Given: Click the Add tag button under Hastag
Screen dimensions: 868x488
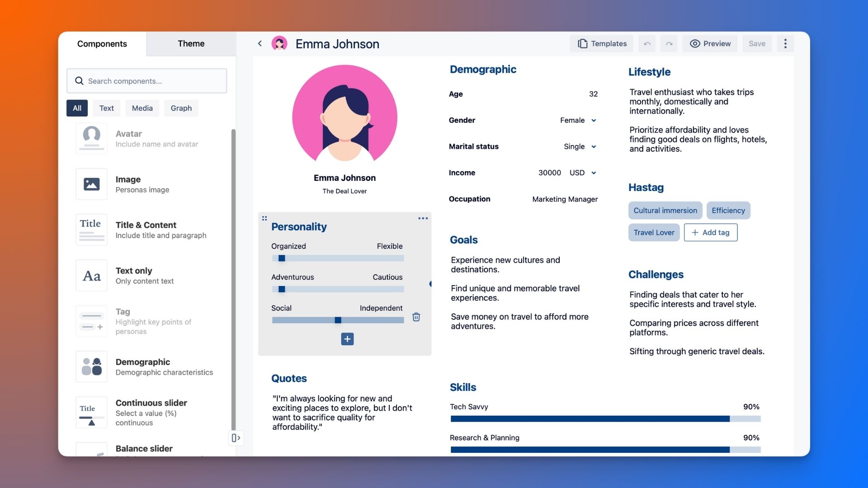Looking at the screenshot, I should (x=710, y=232).
